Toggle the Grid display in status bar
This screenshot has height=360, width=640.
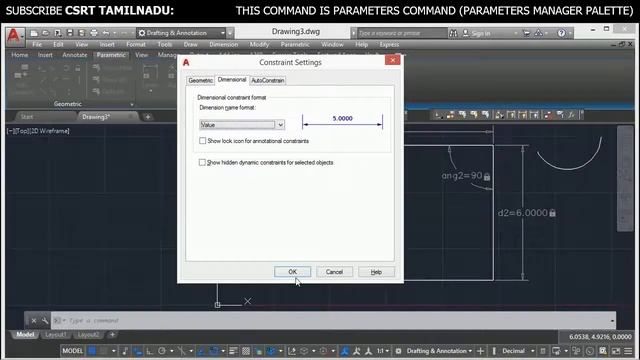point(92,351)
